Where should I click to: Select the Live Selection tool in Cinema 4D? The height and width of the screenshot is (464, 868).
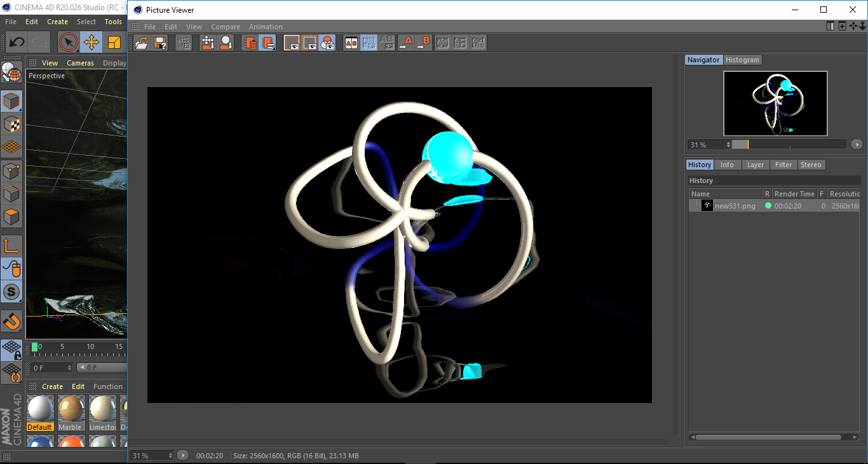[x=68, y=43]
